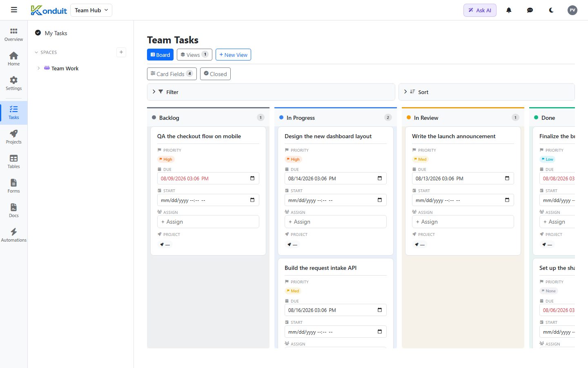
Task: Open Design the new dashboard layout card
Action: click(328, 136)
